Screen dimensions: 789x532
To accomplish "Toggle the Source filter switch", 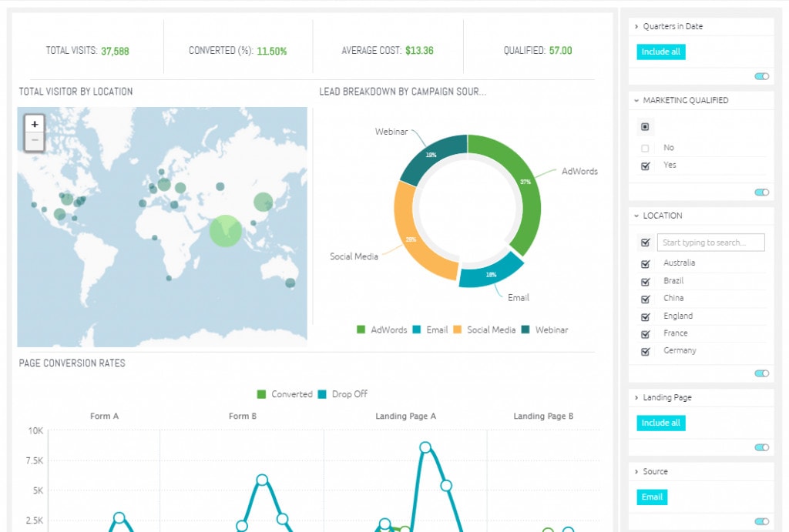I will pos(762,521).
